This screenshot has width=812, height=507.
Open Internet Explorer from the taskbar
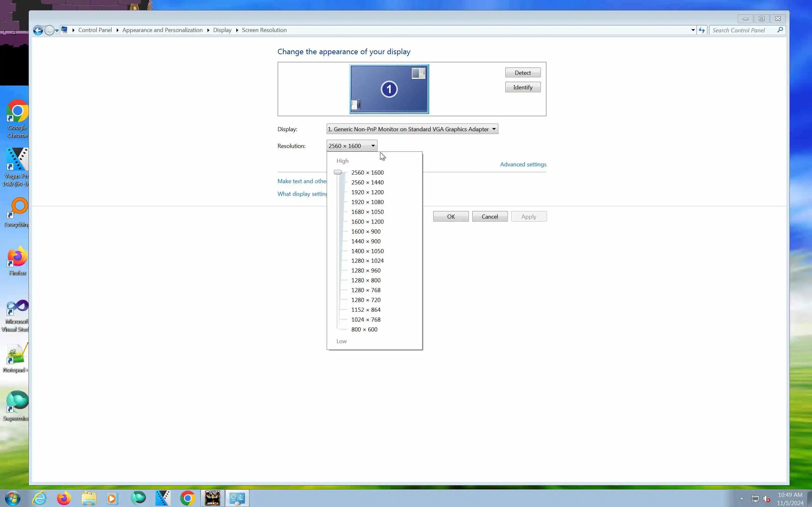tap(39, 498)
